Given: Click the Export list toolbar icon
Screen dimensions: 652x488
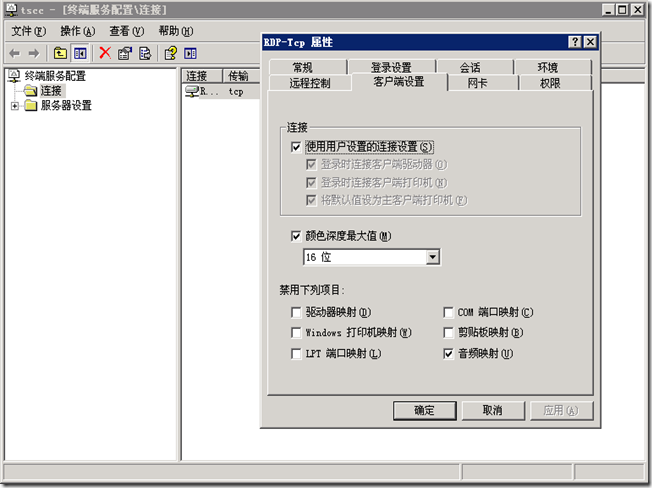Looking at the screenshot, I should point(145,53).
